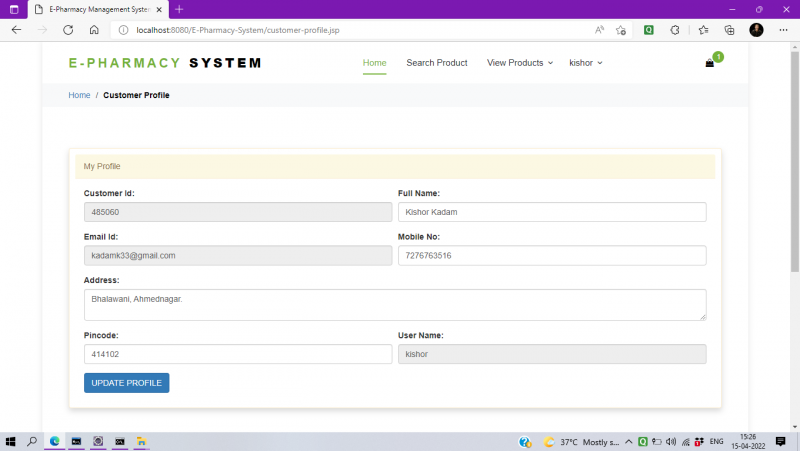
Task: Open weather widget showing 37°C
Action: tap(581, 442)
